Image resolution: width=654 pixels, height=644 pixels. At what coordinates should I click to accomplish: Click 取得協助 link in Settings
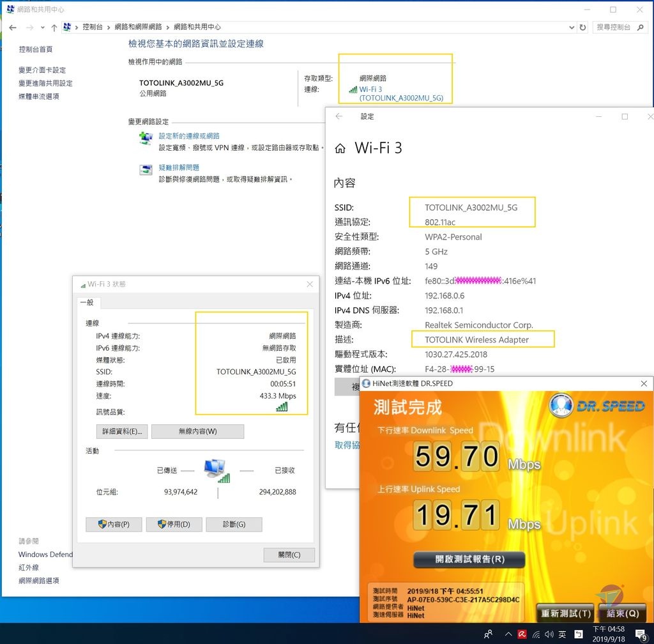[x=347, y=445]
